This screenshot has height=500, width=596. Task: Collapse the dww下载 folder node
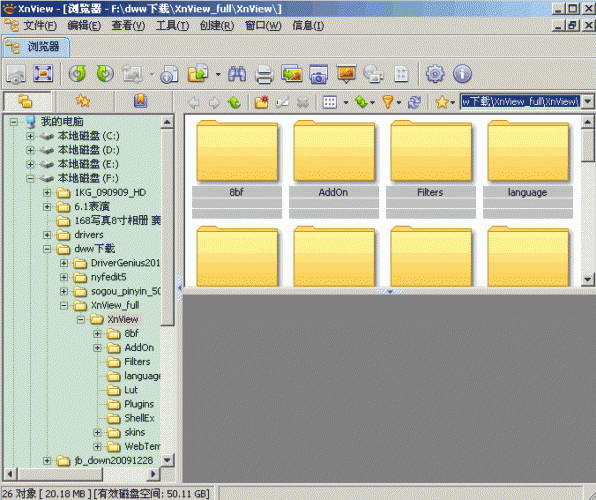[x=47, y=249]
